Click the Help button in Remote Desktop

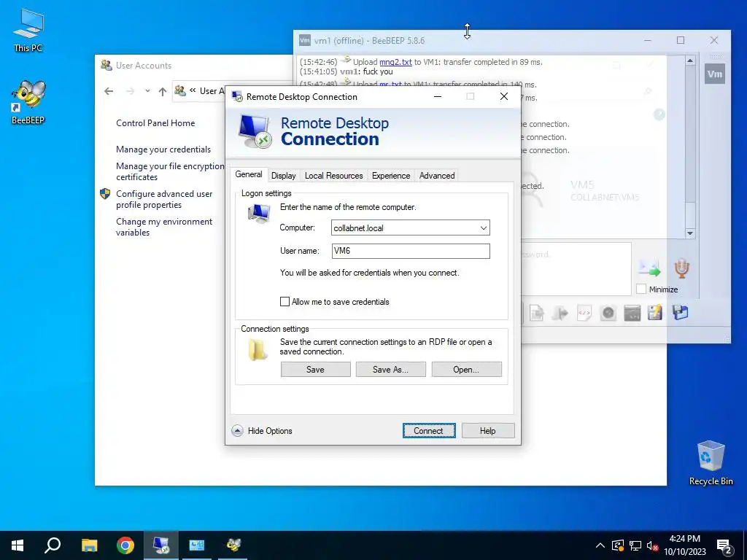488,430
